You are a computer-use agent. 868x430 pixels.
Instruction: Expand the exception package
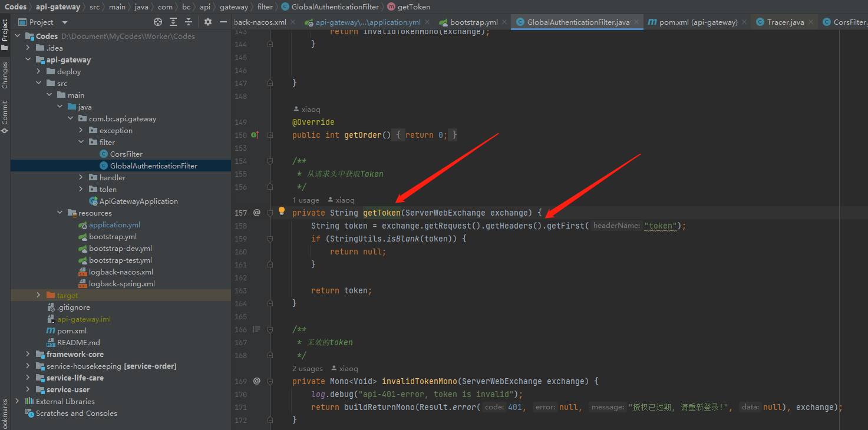(x=81, y=130)
